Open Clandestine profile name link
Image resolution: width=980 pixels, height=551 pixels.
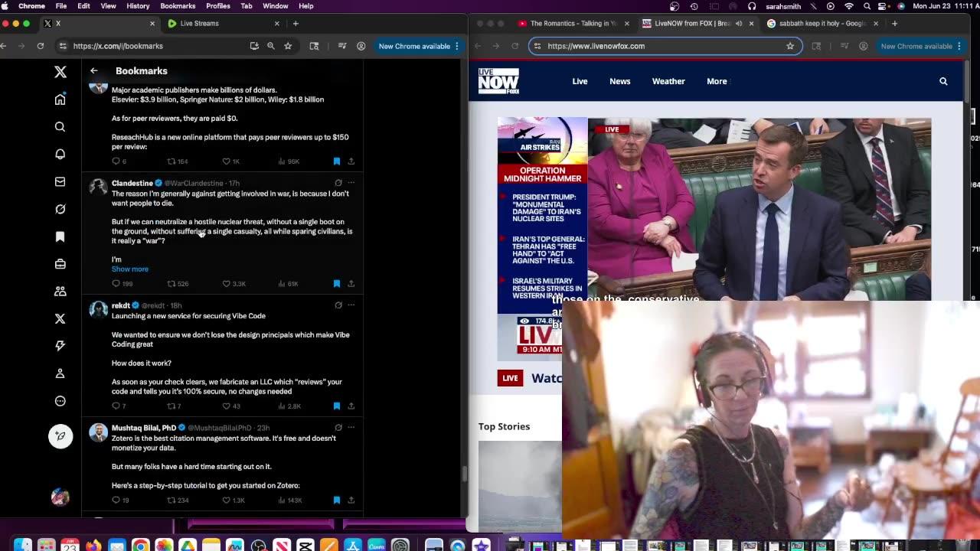point(132,183)
